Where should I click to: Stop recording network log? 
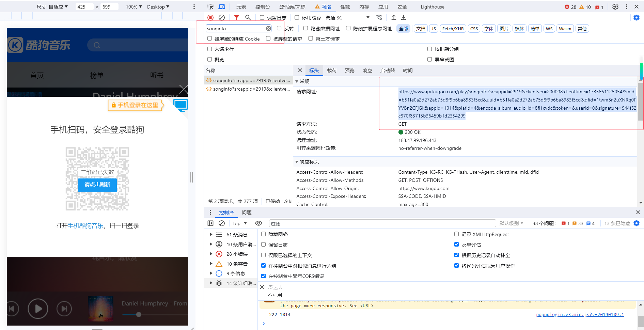click(x=210, y=17)
